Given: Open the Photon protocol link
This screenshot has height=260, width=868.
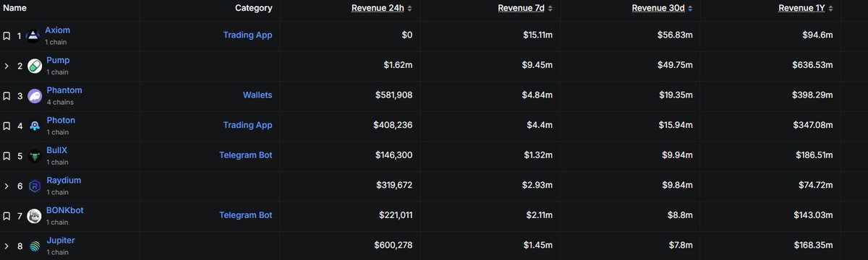Looking at the screenshot, I should point(60,121).
